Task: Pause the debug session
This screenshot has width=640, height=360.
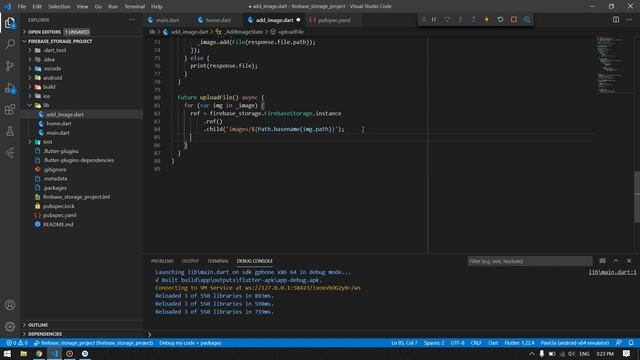Action: pyautogui.click(x=434, y=20)
